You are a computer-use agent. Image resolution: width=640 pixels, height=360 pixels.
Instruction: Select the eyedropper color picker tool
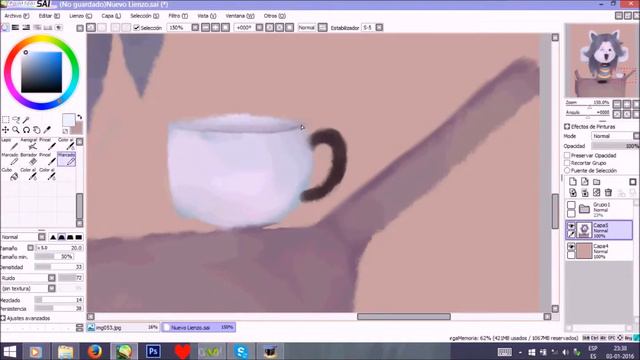coord(47,130)
